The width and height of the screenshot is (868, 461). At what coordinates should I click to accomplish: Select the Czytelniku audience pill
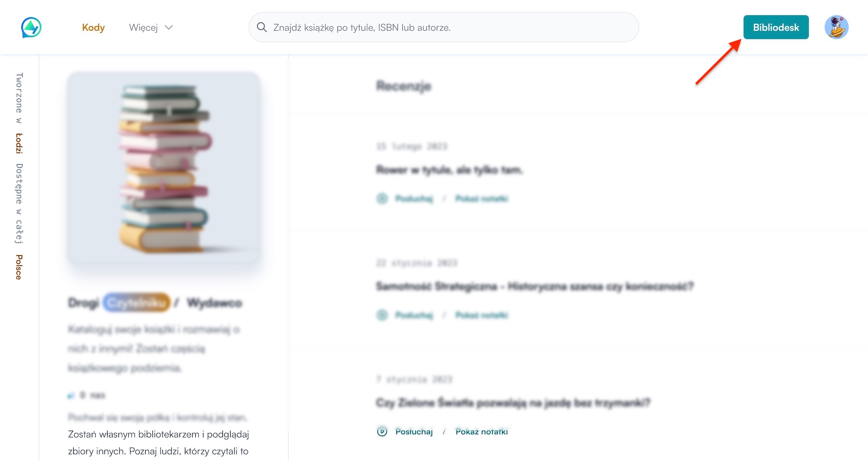click(x=137, y=303)
